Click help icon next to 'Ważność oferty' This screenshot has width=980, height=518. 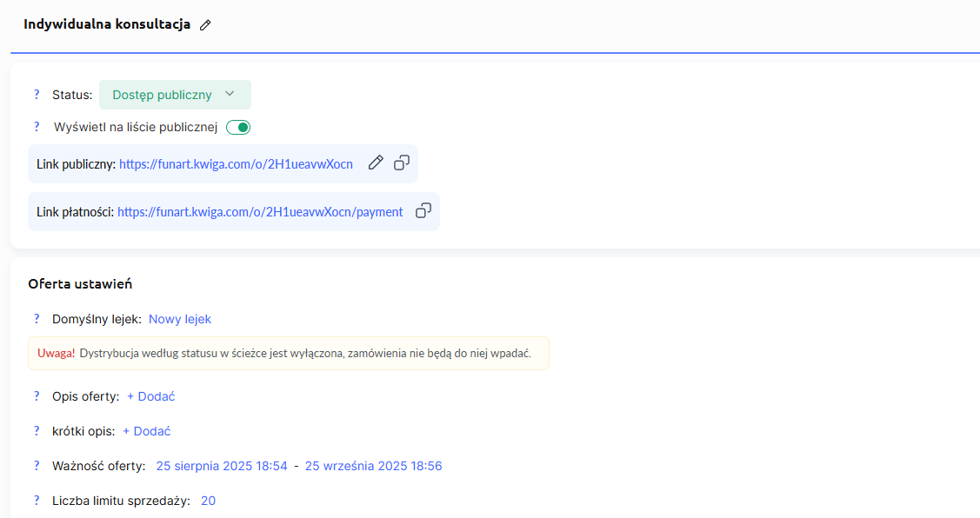[x=37, y=466]
